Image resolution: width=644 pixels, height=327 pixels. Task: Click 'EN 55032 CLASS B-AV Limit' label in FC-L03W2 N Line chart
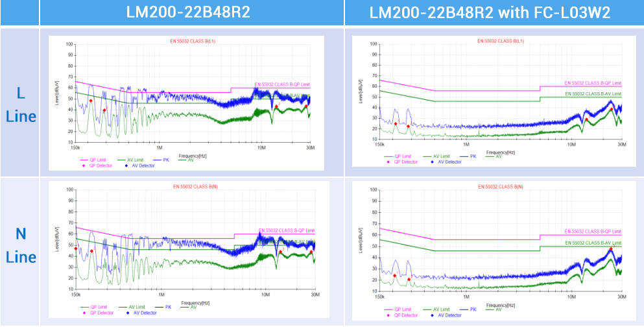(593, 243)
